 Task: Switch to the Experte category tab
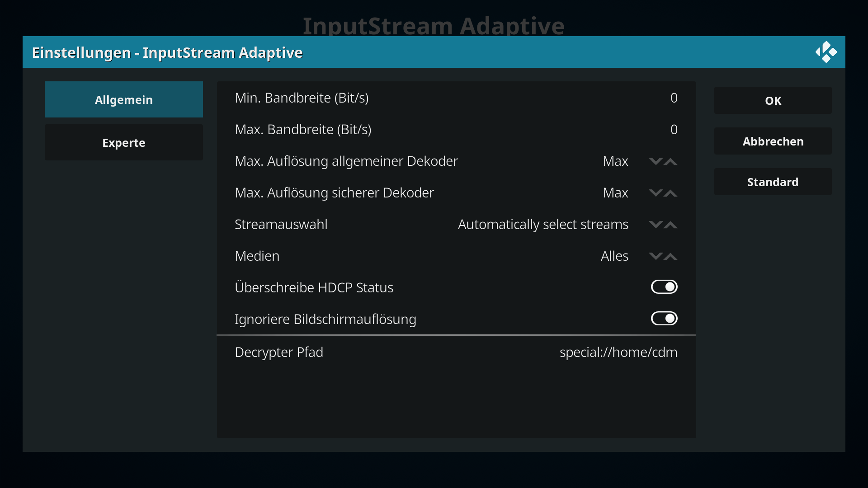[124, 142]
